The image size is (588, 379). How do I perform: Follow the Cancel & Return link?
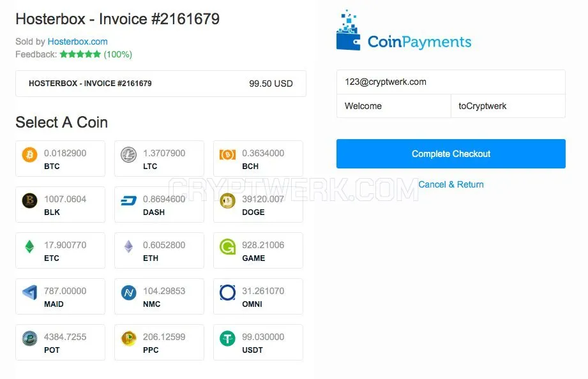click(x=451, y=184)
